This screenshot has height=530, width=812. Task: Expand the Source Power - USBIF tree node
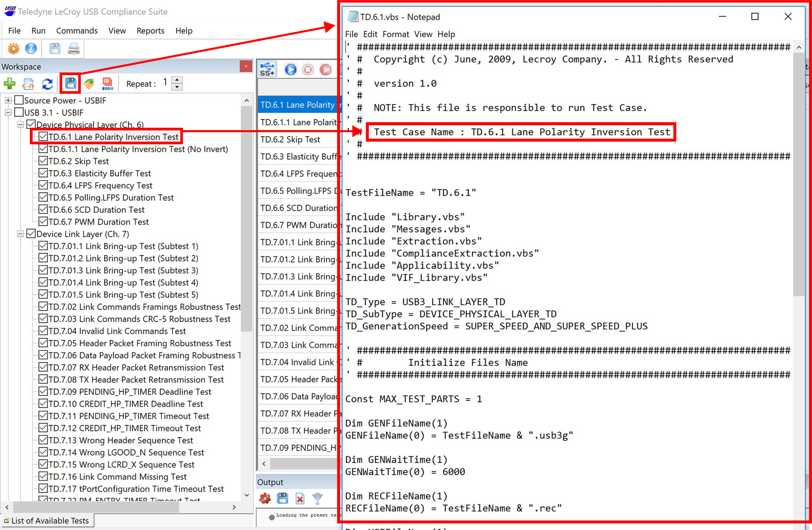point(8,101)
